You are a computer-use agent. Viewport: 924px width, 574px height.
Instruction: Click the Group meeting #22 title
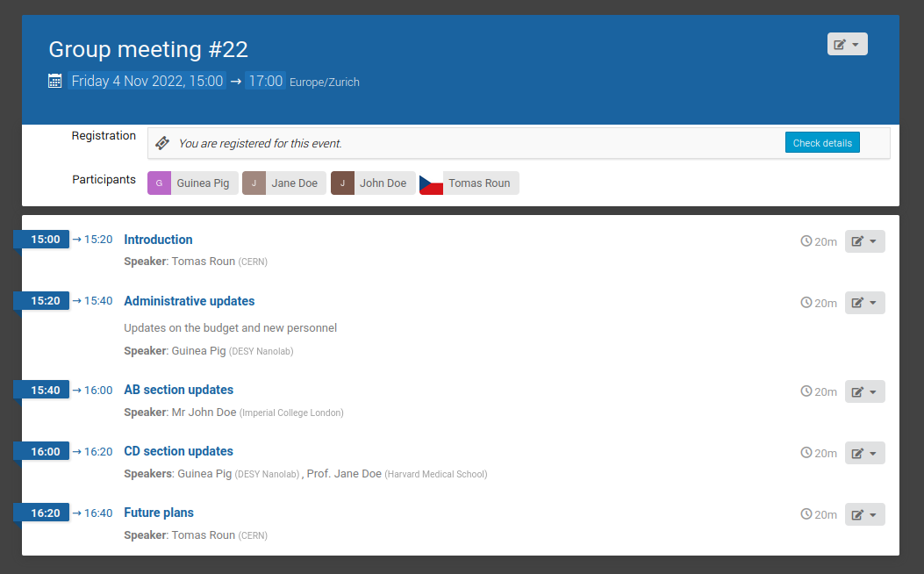(148, 49)
